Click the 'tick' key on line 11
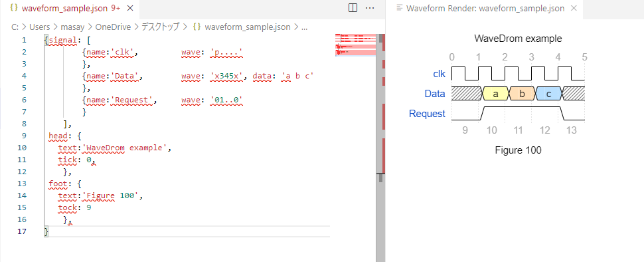644x262 pixels. pyautogui.click(x=67, y=160)
